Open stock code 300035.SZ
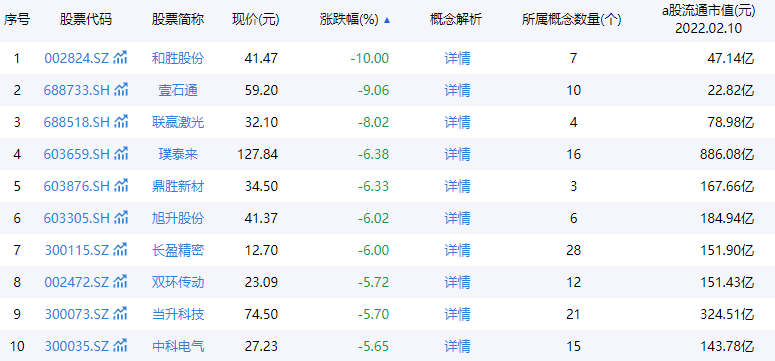Image resolution: width=775 pixels, height=361 pixels. click(x=77, y=347)
